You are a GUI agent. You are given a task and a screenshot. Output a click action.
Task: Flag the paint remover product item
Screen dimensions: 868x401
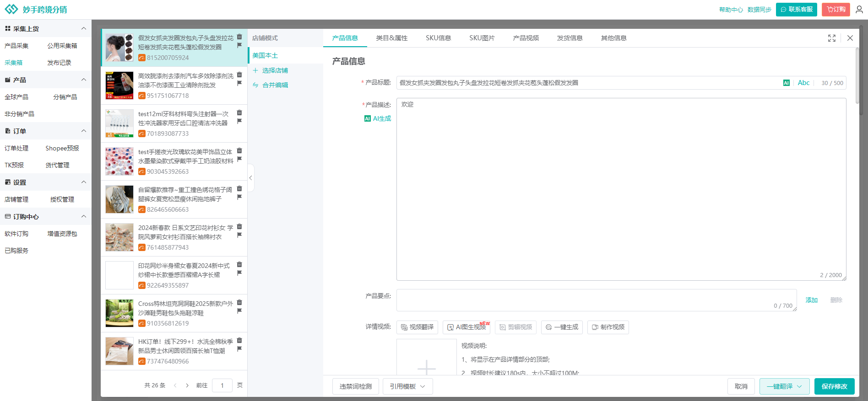(x=239, y=83)
